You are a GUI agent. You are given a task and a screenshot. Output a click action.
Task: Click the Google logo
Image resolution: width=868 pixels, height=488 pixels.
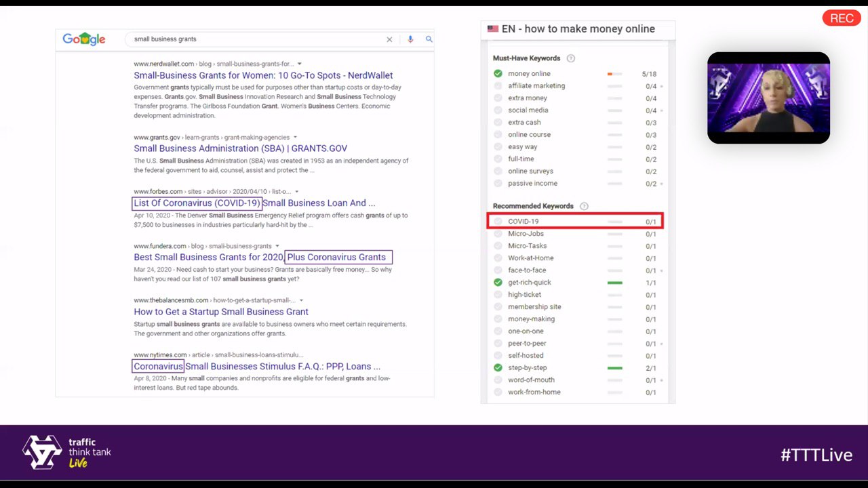coord(84,39)
